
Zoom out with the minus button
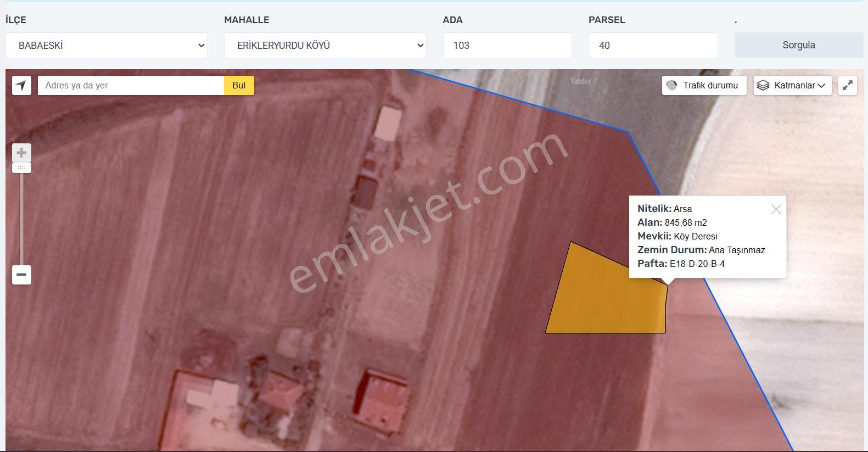(x=21, y=275)
